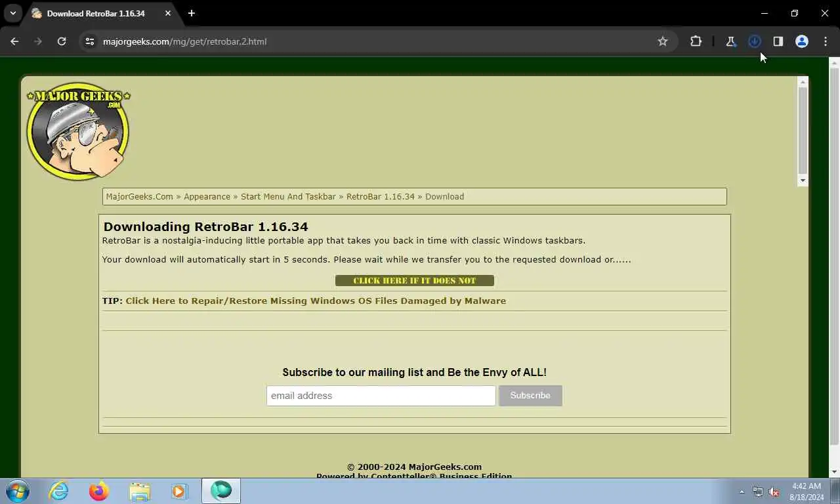Reload the MajorGeeks page
Screen dimensions: 840x504
pyautogui.click(x=62, y=41)
